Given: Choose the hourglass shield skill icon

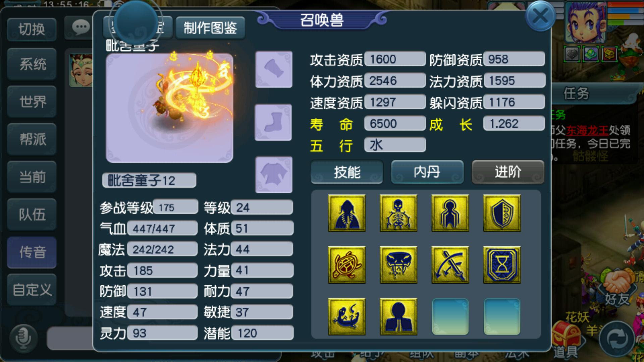Looking at the screenshot, I should [502, 265].
